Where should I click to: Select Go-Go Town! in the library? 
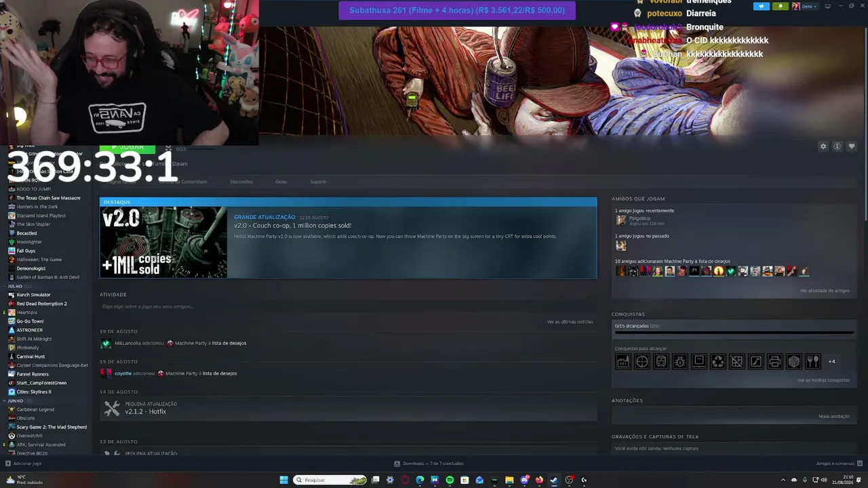coord(30,321)
